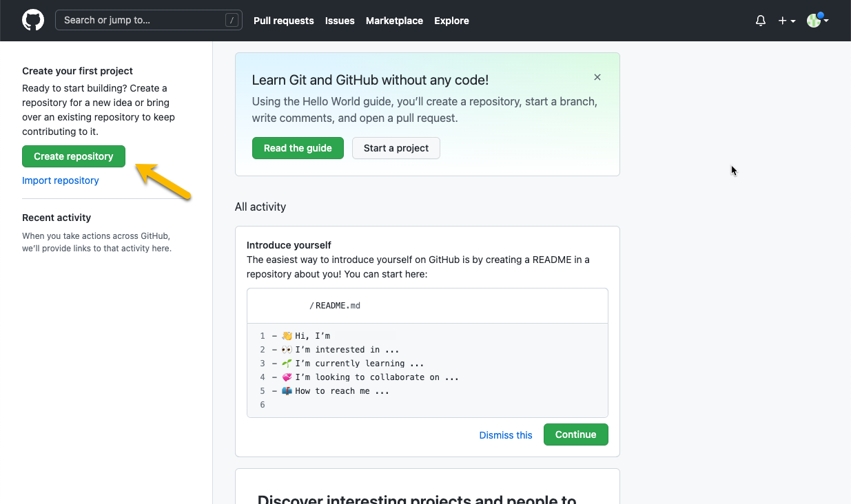Open notifications bell icon
This screenshot has width=851, height=504.
click(761, 21)
